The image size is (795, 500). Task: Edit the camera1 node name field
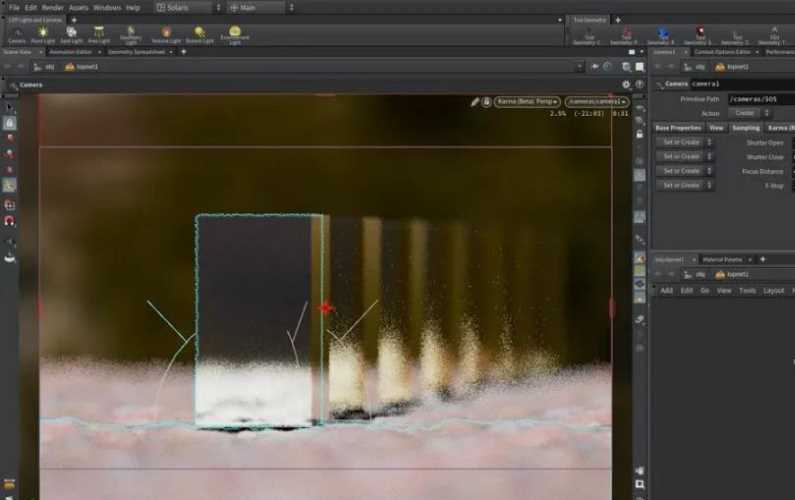point(742,84)
